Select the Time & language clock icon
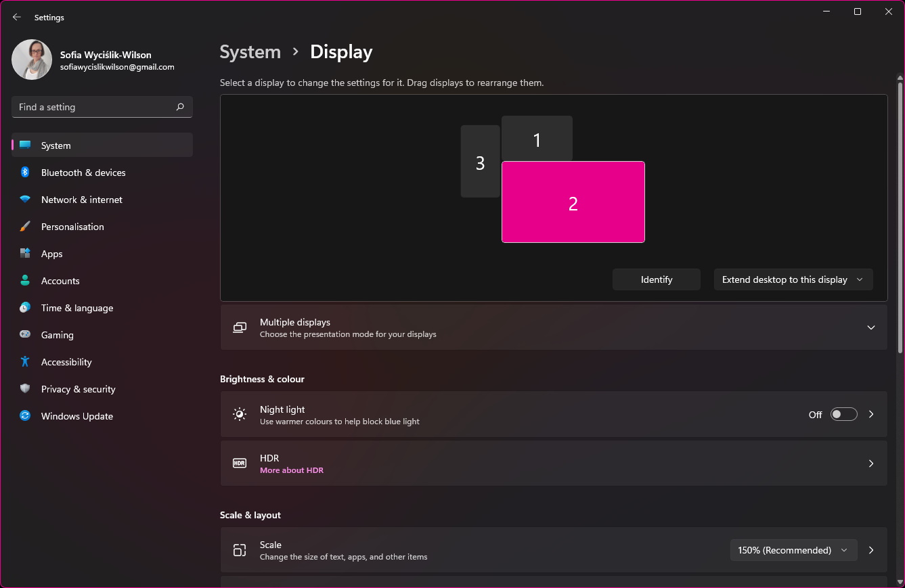The image size is (905, 588). point(25,308)
